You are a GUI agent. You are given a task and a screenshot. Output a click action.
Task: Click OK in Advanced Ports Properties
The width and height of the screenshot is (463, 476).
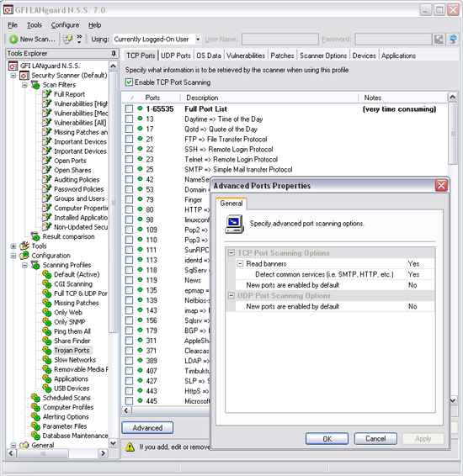point(327,439)
